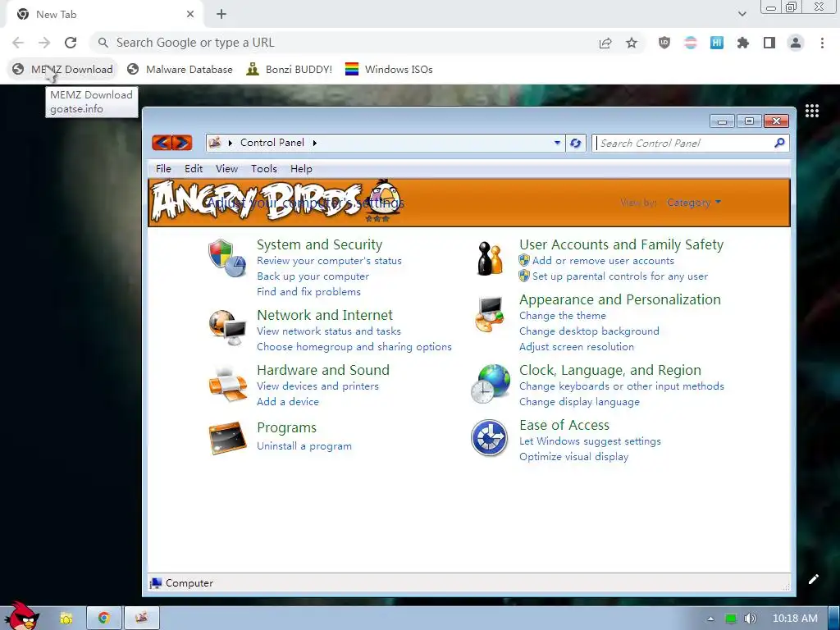Screen dimensions: 840x630
Task: Share this page from the address bar
Action: click(x=605, y=43)
